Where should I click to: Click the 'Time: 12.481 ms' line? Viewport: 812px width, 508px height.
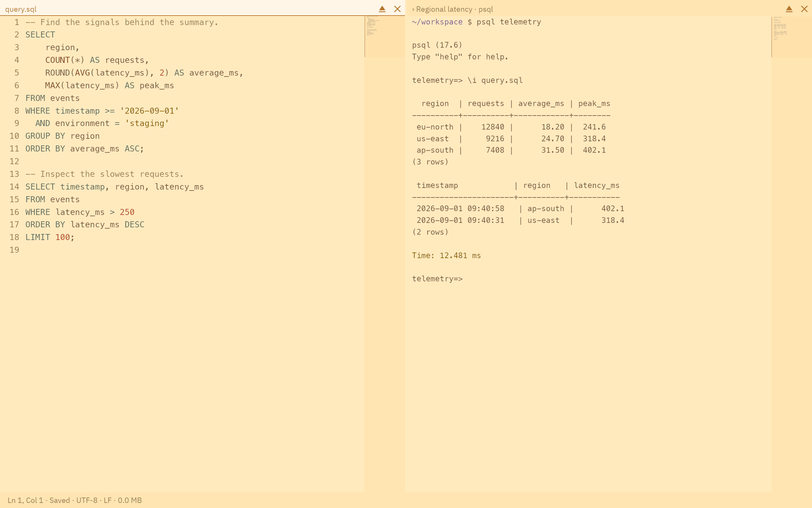tap(446, 256)
